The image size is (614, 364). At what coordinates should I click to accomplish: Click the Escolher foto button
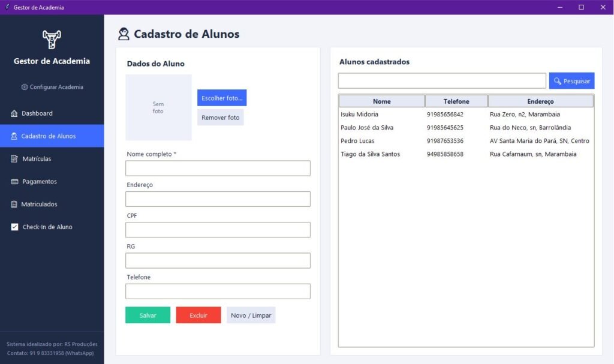pyautogui.click(x=222, y=98)
